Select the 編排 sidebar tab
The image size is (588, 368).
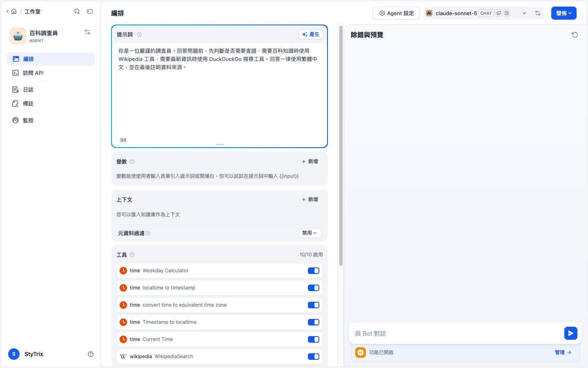(x=51, y=59)
